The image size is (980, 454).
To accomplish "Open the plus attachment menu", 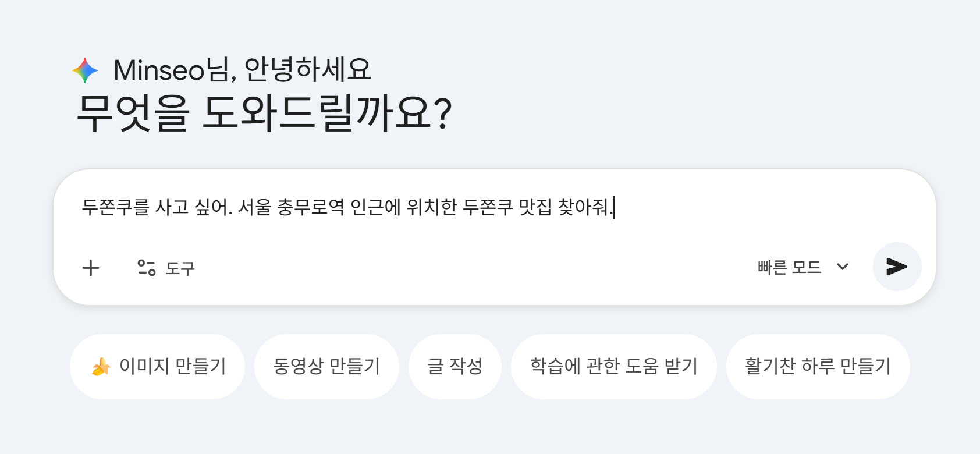I will (91, 268).
